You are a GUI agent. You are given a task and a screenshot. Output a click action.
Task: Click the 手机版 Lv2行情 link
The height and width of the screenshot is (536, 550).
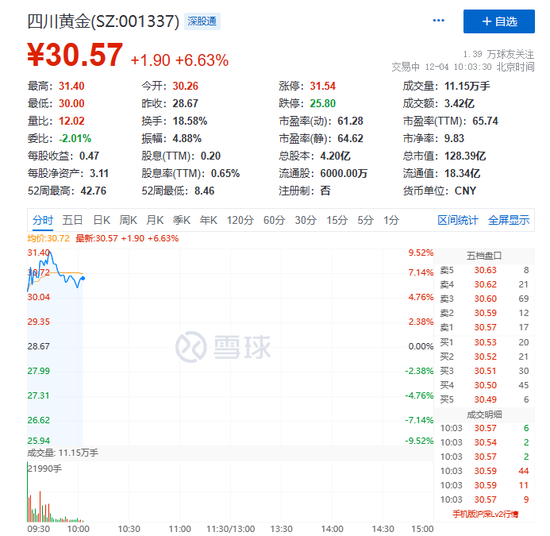[x=485, y=514]
